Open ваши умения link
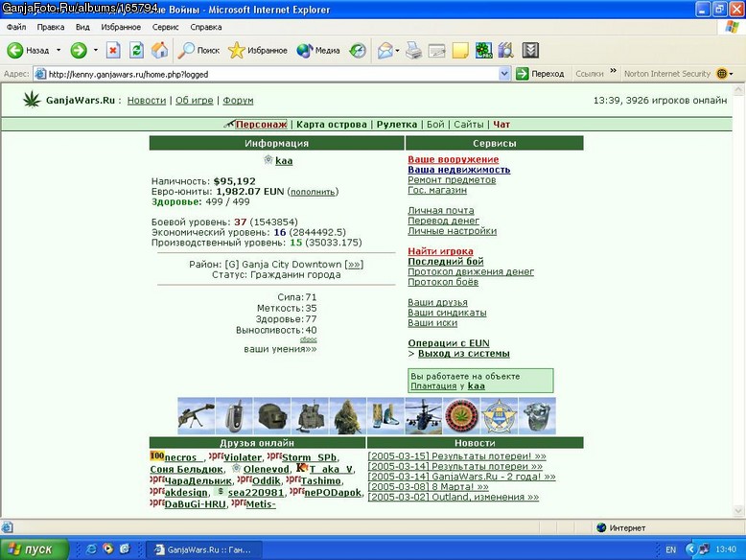This screenshot has width=746, height=560. (280, 349)
